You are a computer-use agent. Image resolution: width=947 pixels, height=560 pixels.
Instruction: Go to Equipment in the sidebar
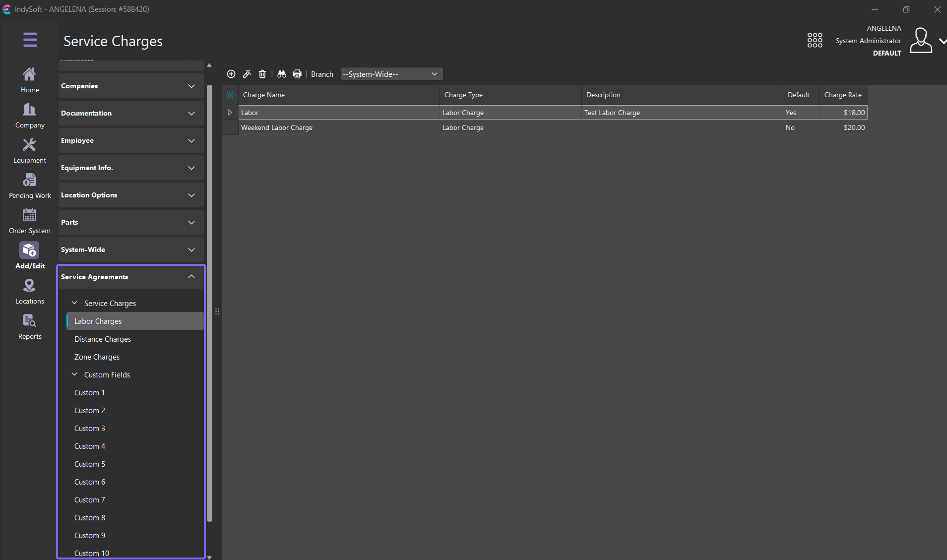pos(30,151)
